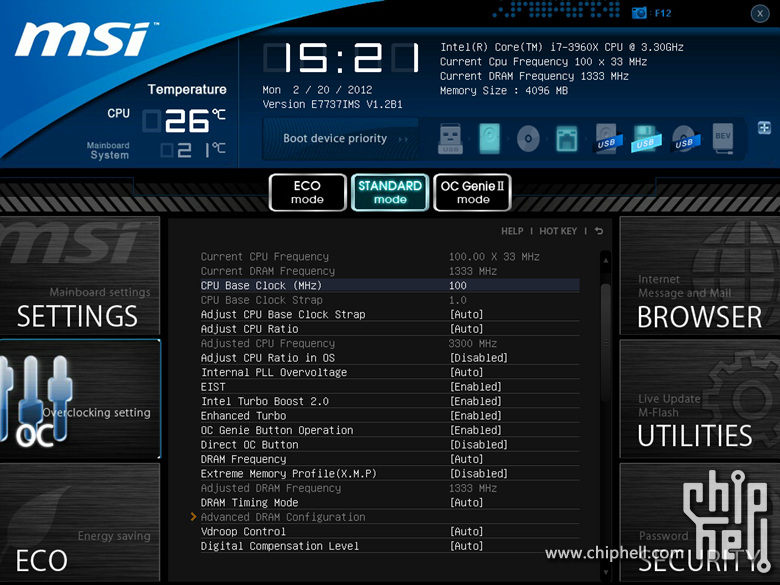Open the HOT KEY link
780x585 pixels.
pos(558,231)
